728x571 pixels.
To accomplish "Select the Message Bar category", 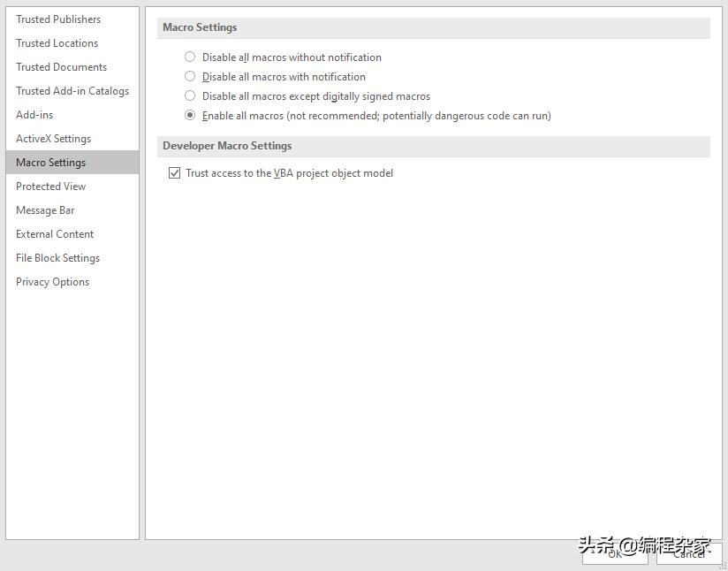I will tap(45, 209).
